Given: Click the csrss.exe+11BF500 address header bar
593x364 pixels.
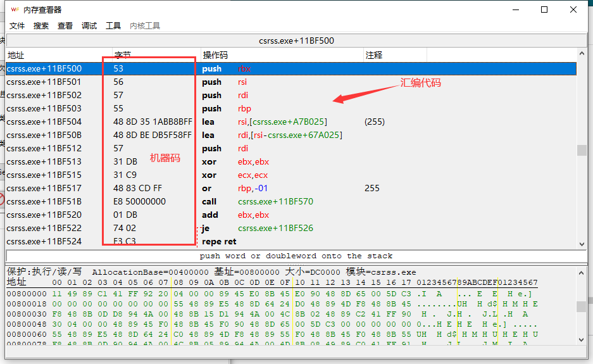Looking at the screenshot, I should 296,41.
